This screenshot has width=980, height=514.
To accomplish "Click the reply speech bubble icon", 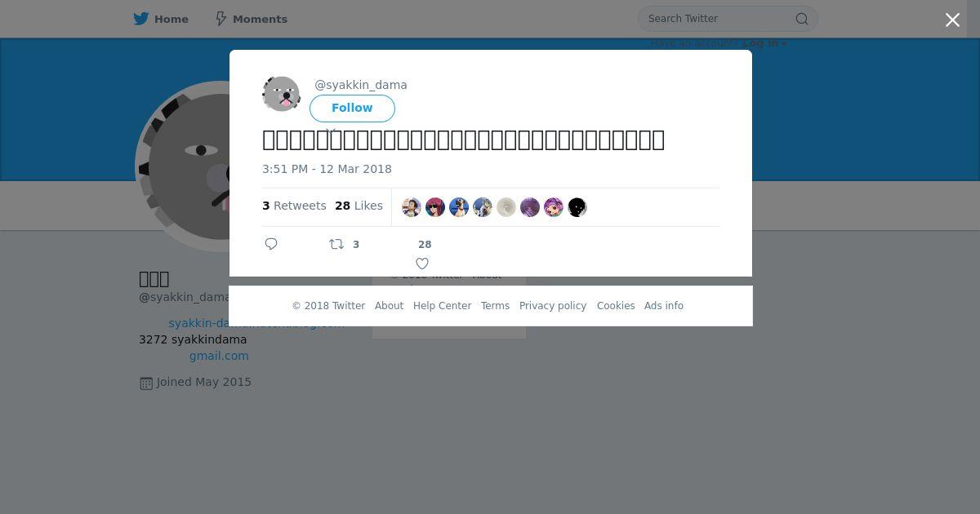I will 271,244.
